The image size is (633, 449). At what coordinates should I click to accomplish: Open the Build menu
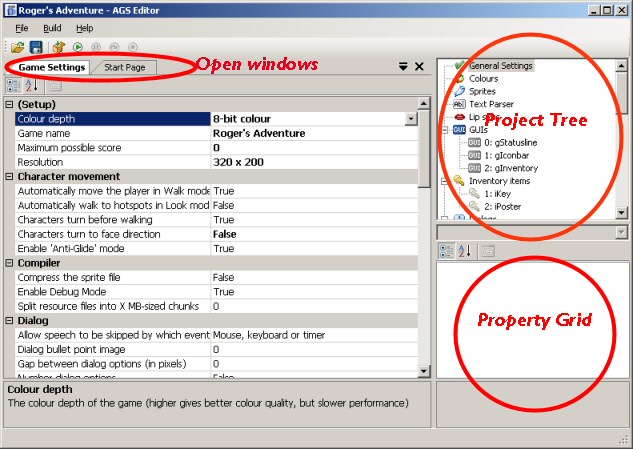(52, 28)
